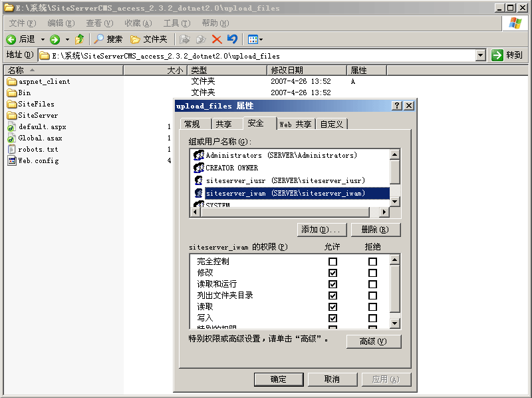Click the Add (添加) button
The height and width of the screenshot is (398, 532).
[x=322, y=230]
